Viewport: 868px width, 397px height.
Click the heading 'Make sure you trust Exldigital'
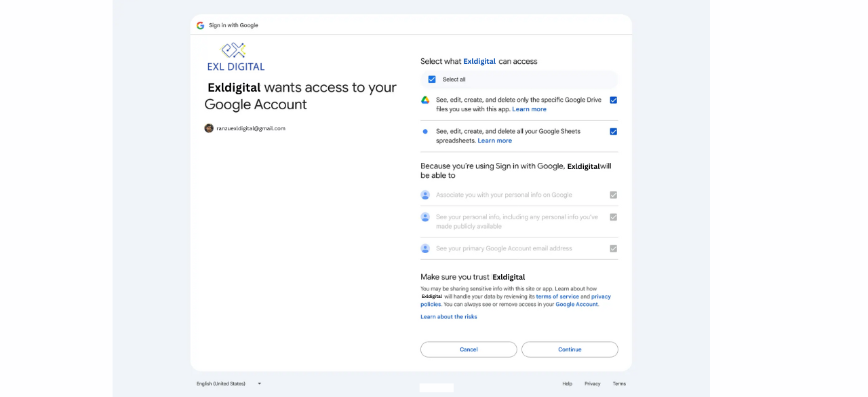473,277
